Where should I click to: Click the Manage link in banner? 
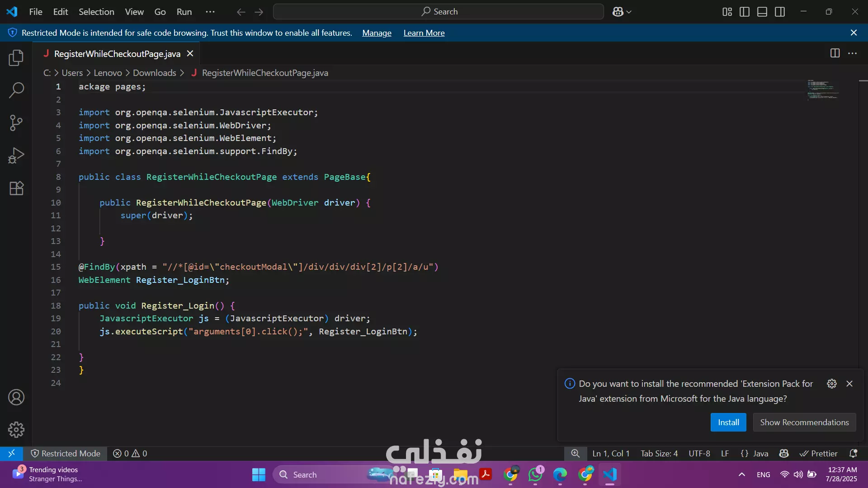[377, 33]
